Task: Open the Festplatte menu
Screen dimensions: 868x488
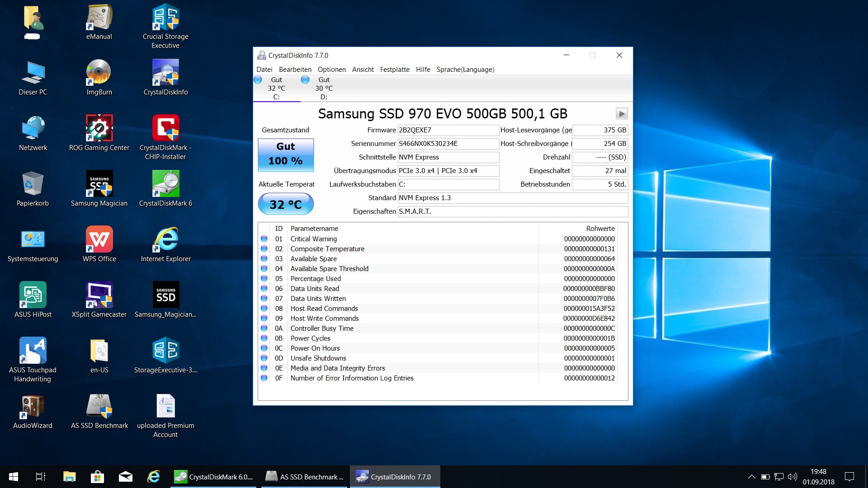Action: coord(394,70)
